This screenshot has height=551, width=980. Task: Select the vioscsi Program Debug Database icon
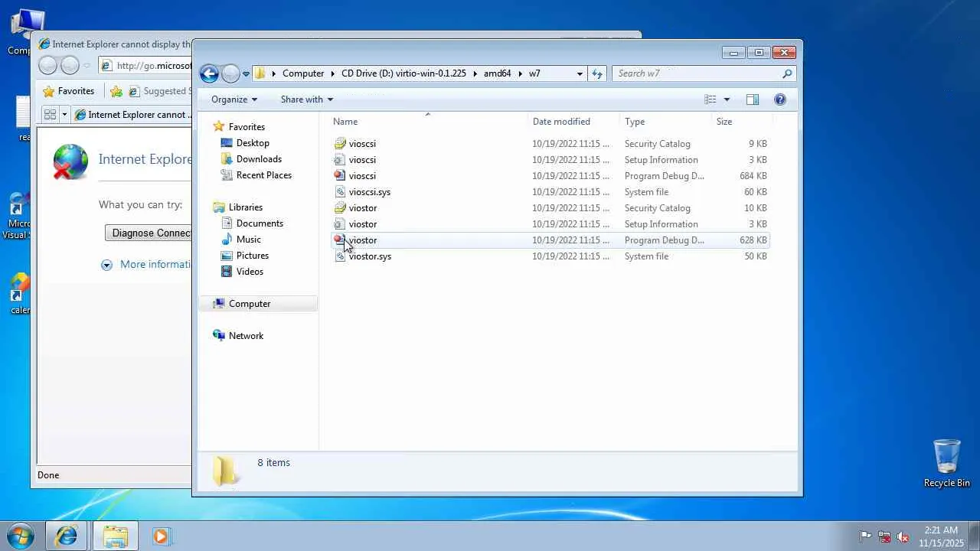[x=341, y=176]
